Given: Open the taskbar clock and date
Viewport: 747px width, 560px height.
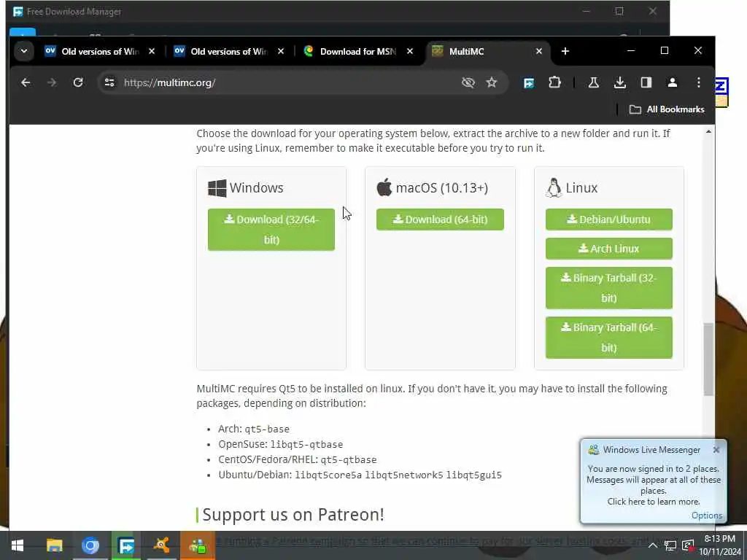Looking at the screenshot, I should (720, 545).
